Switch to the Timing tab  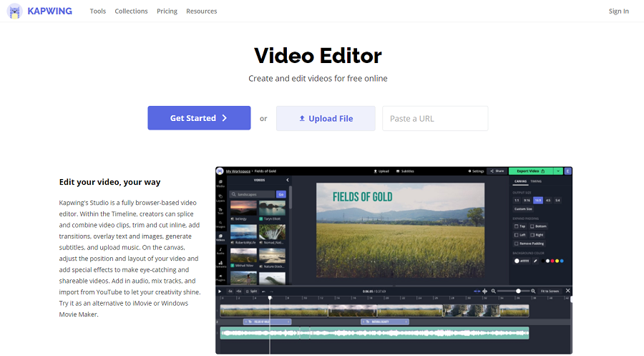[536, 181]
